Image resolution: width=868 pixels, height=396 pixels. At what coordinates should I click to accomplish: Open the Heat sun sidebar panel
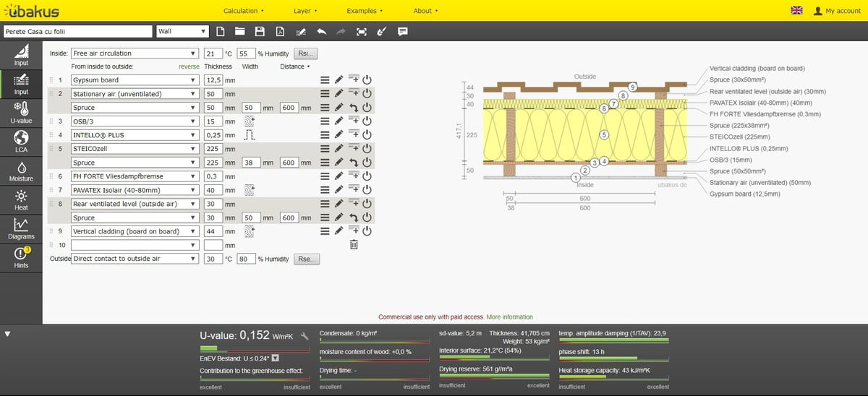click(x=21, y=200)
